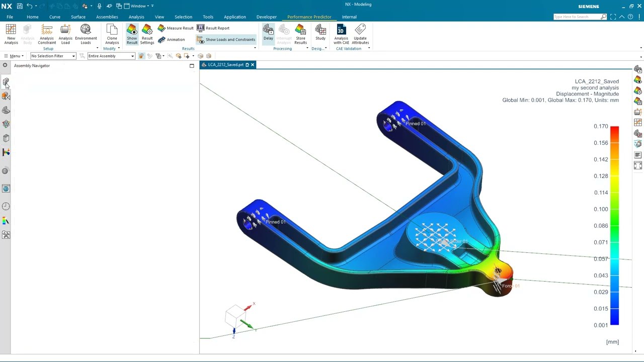Switch to the View tab

tap(159, 17)
